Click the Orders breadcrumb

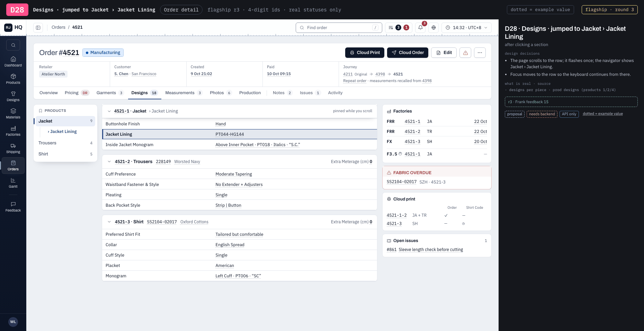(59, 27)
